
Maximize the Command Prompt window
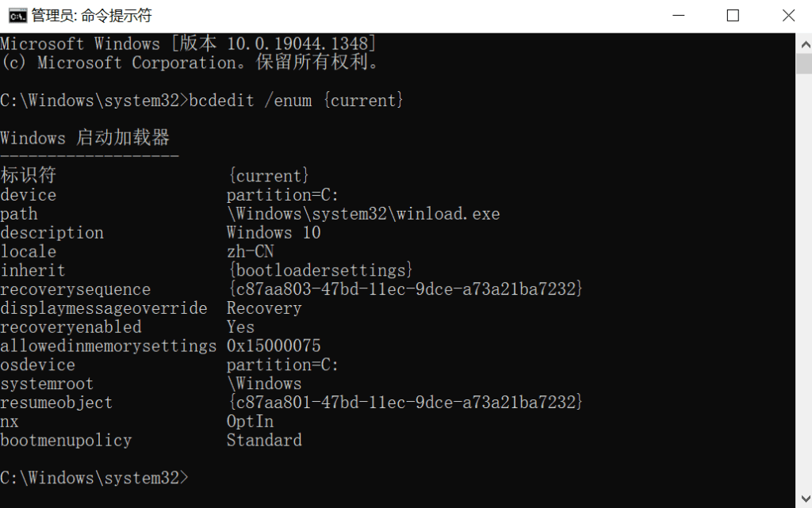tap(733, 16)
